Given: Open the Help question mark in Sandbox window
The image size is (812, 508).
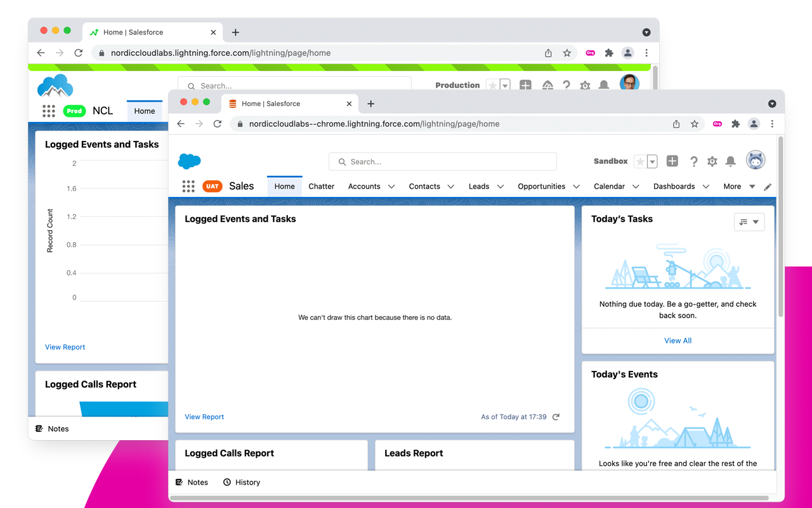Looking at the screenshot, I should (x=694, y=161).
